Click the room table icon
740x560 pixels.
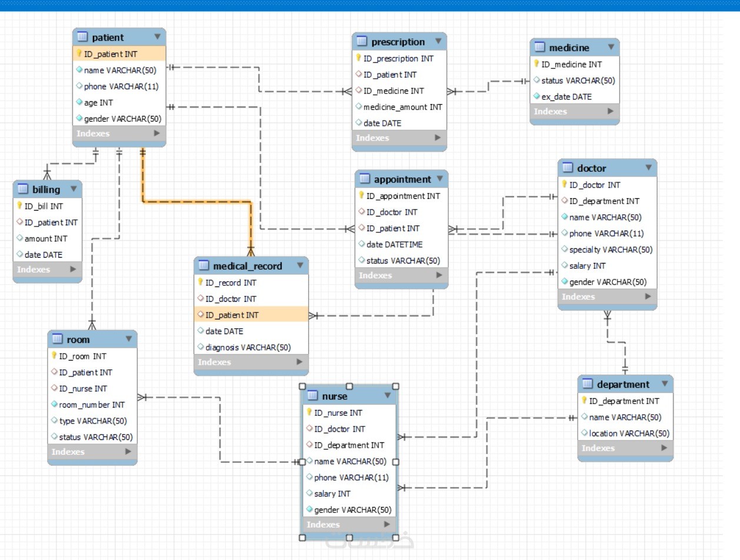(57, 339)
